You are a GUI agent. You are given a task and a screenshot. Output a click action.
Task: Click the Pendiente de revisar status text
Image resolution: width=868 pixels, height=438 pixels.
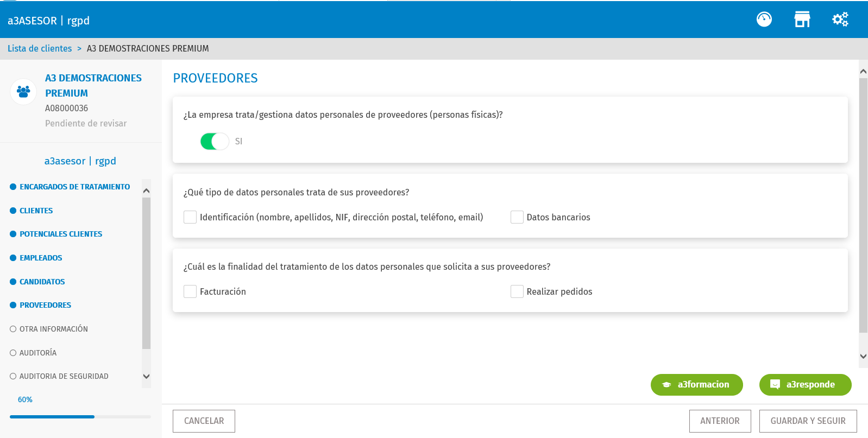pos(86,123)
